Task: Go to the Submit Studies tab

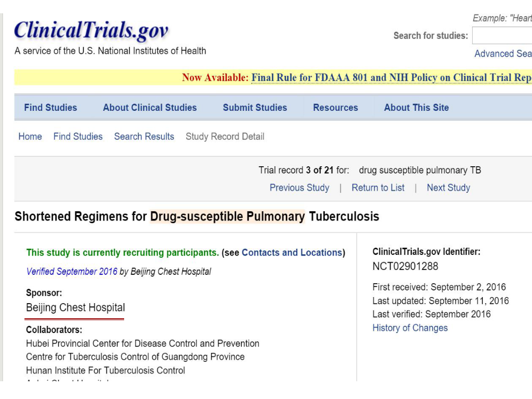Action: click(x=255, y=108)
